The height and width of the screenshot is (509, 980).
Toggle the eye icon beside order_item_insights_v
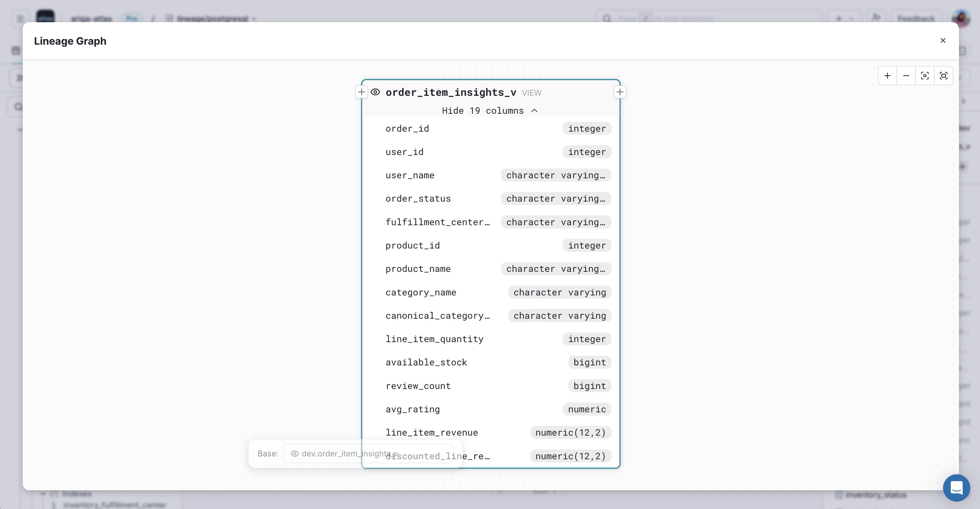376,92
